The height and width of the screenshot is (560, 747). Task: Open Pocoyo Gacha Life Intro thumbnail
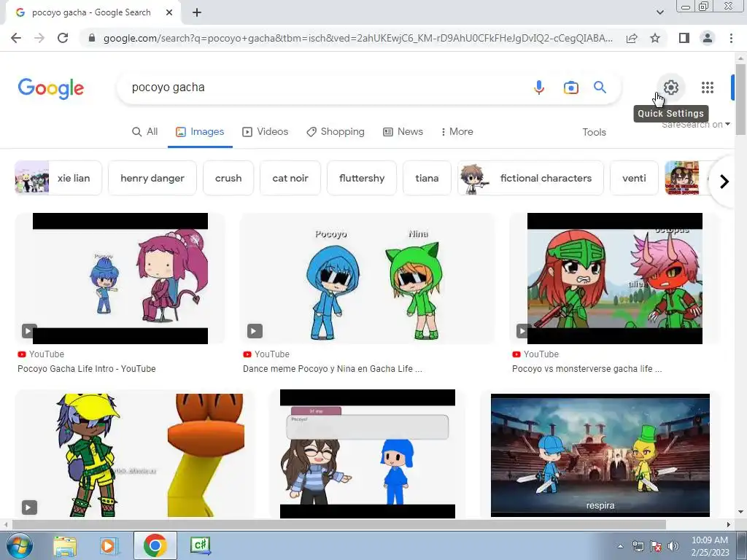[x=120, y=279]
